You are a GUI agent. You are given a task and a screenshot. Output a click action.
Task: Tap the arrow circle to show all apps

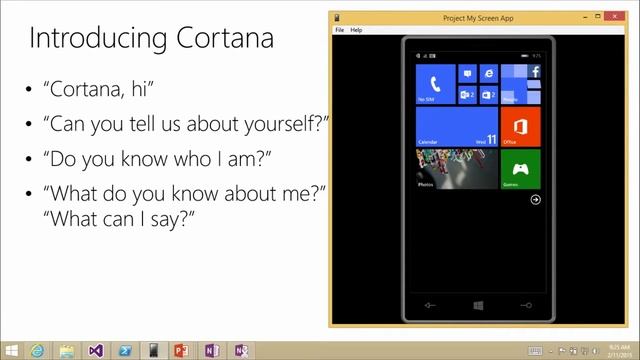point(536,200)
